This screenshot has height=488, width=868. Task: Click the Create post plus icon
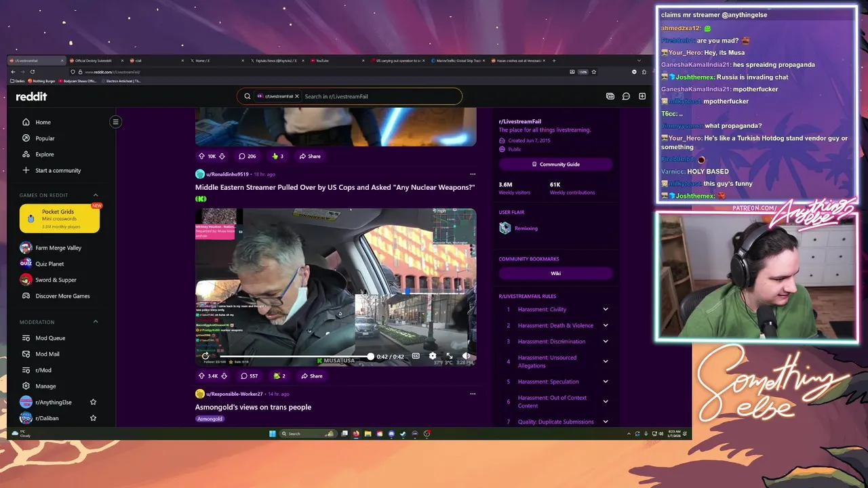(x=642, y=96)
